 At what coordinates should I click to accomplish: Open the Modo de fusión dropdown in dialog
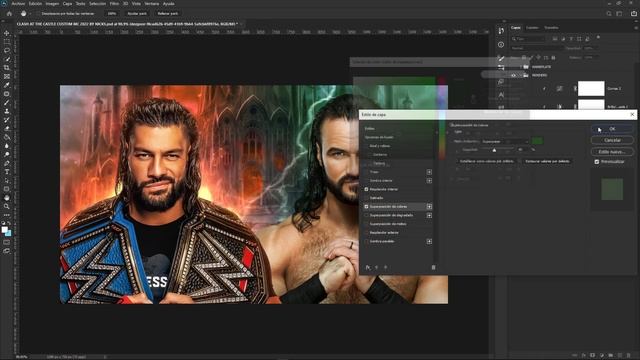click(505, 141)
